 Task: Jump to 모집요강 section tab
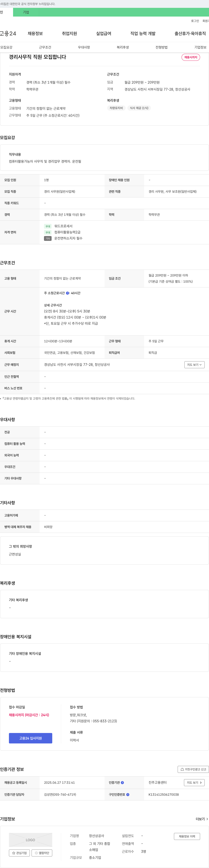click(6, 47)
